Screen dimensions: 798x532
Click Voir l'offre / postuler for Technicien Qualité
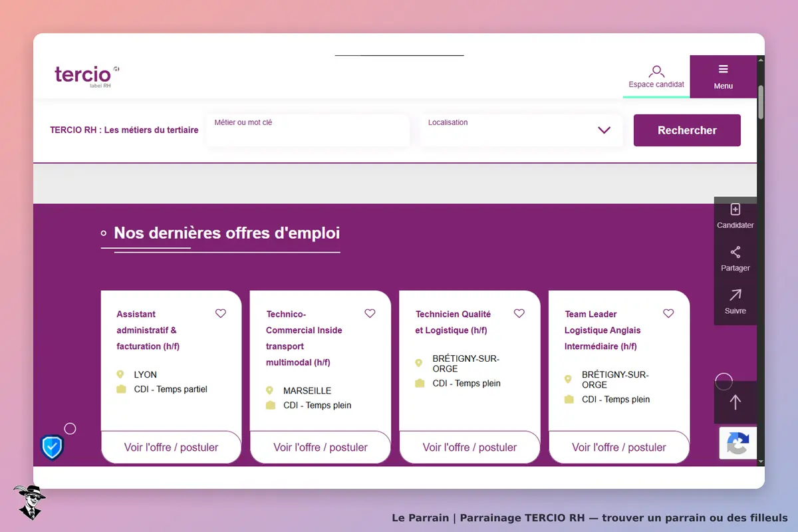point(469,448)
